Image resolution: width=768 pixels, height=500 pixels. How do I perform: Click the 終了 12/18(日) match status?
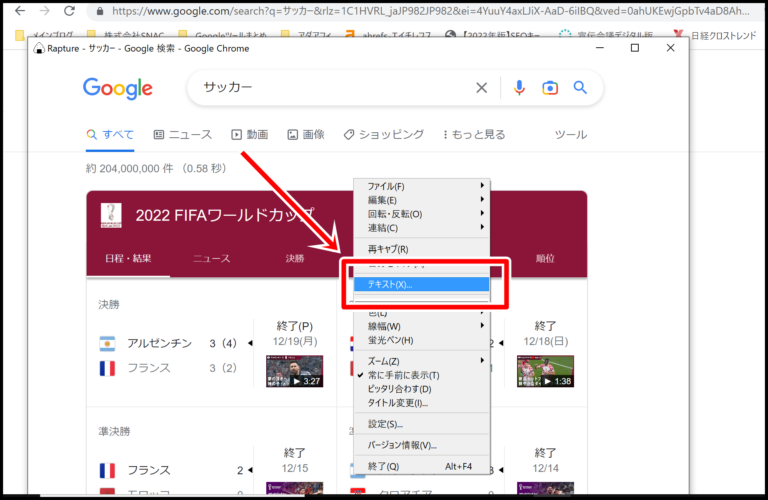545,333
